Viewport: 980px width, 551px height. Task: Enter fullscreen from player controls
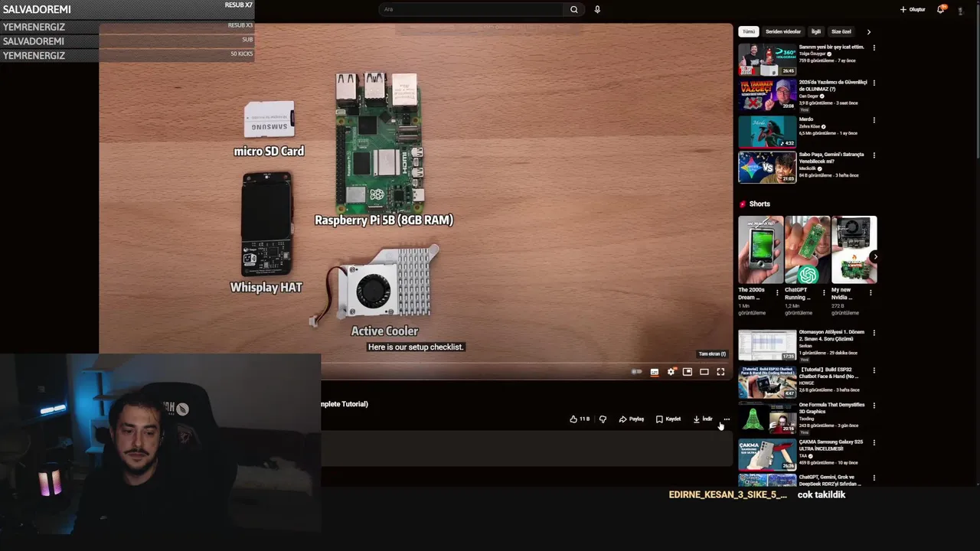pos(720,372)
